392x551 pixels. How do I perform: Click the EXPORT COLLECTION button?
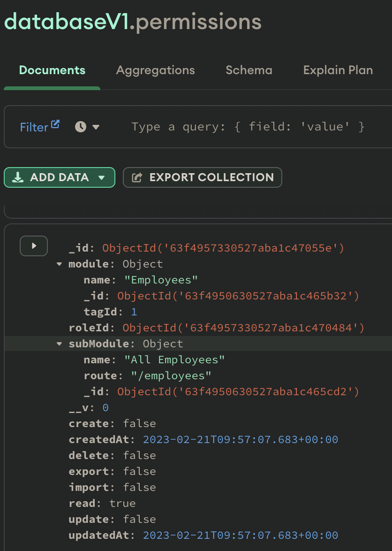(x=202, y=177)
